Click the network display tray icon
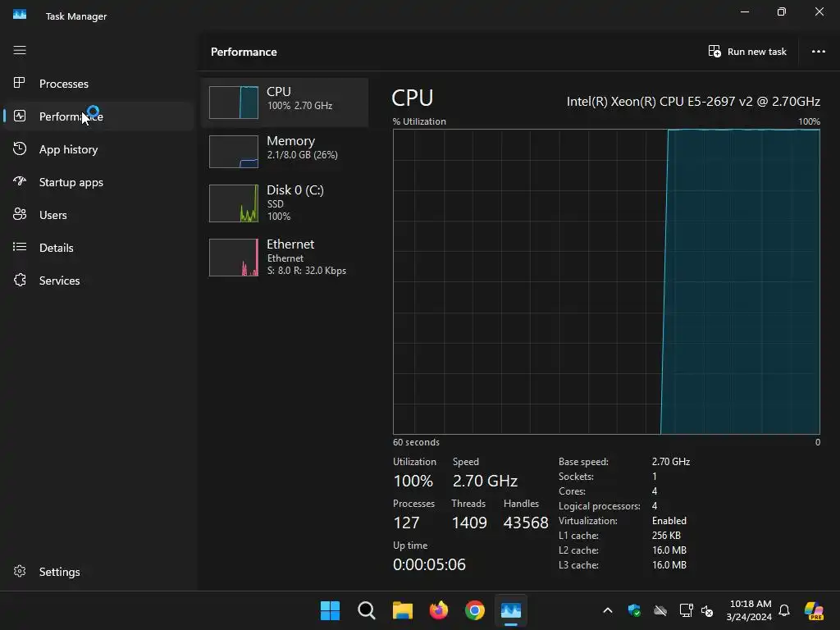The width and height of the screenshot is (840, 630). 686,610
